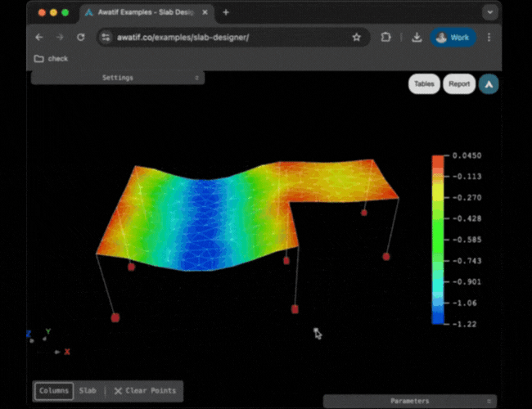Open the browser downloads icon
This screenshot has height=409, width=532.
(x=417, y=38)
